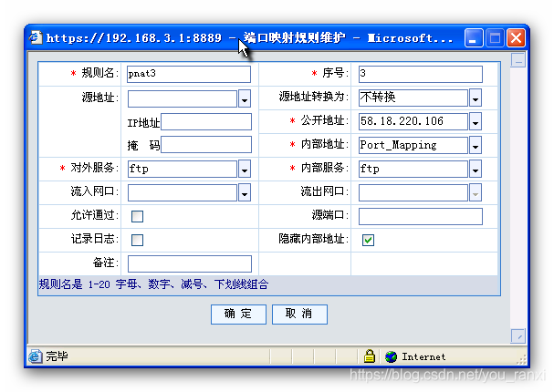Image resolution: width=554 pixels, height=392 pixels.
Task: Click the 序号 input field
Action: [x=420, y=74]
